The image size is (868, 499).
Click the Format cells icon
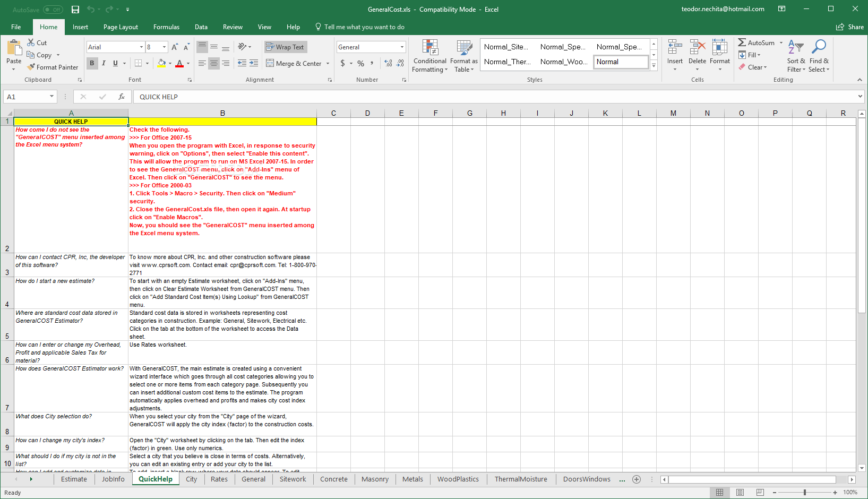point(719,48)
